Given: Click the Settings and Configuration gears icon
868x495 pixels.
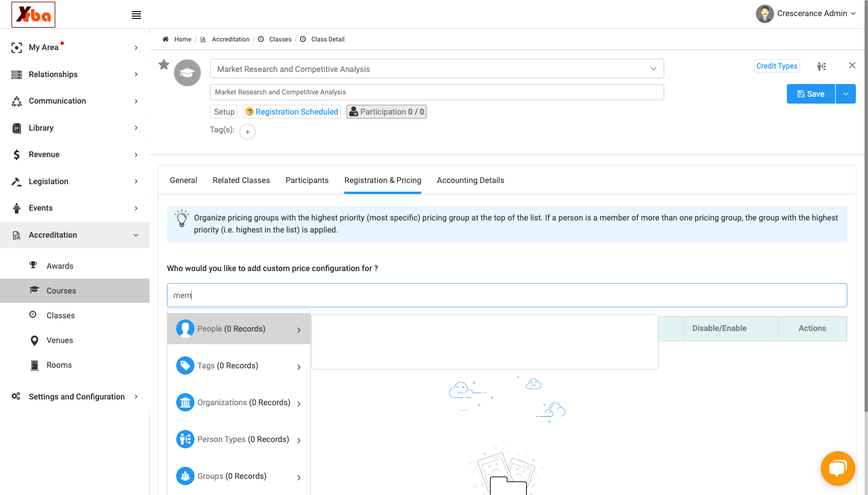Looking at the screenshot, I should (16, 397).
